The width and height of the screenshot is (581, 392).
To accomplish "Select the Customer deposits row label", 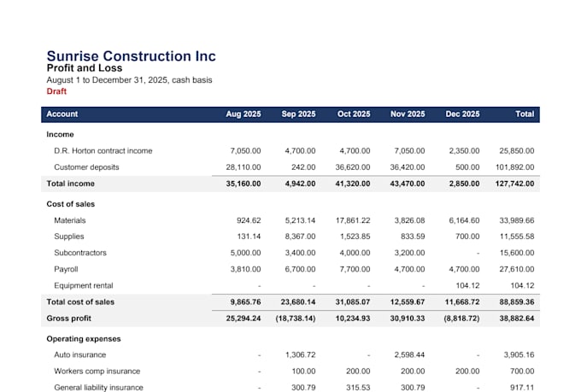I will tap(86, 167).
